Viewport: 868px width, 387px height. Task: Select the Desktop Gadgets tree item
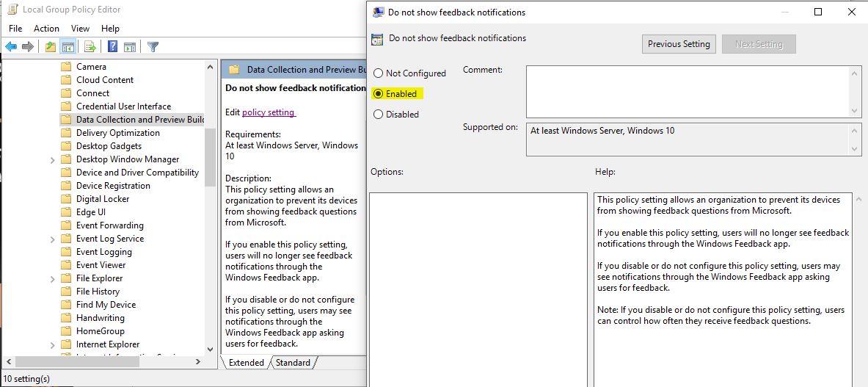tap(109, 146)
